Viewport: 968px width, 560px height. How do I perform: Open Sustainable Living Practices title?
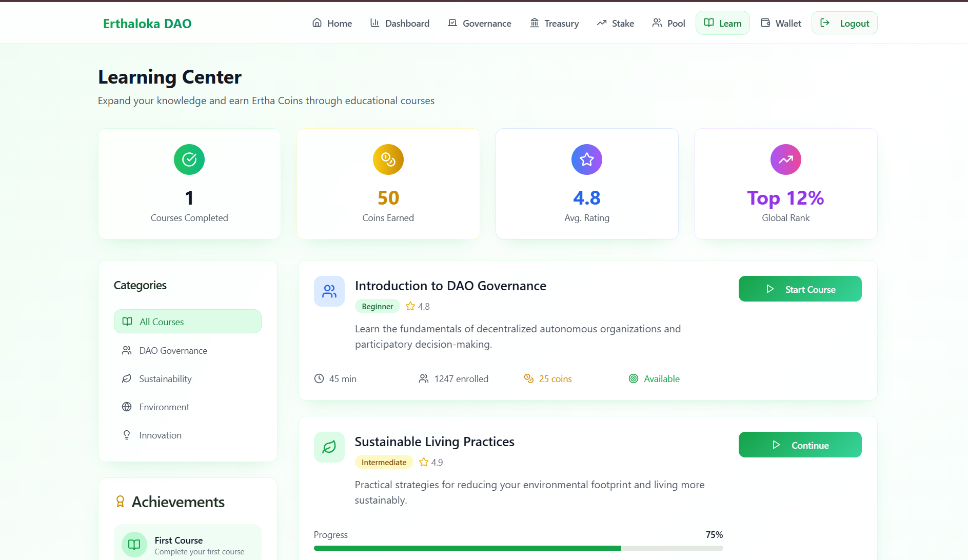click(434, 442)
